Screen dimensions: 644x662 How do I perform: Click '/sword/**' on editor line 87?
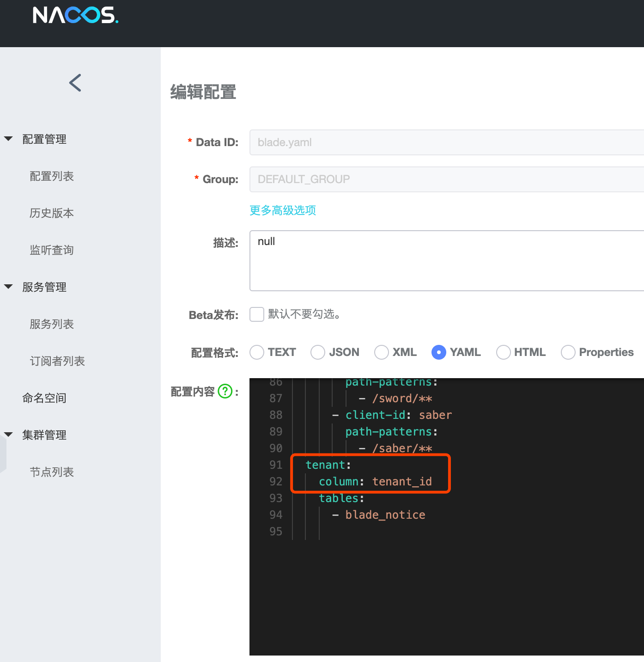coord(402,398)
